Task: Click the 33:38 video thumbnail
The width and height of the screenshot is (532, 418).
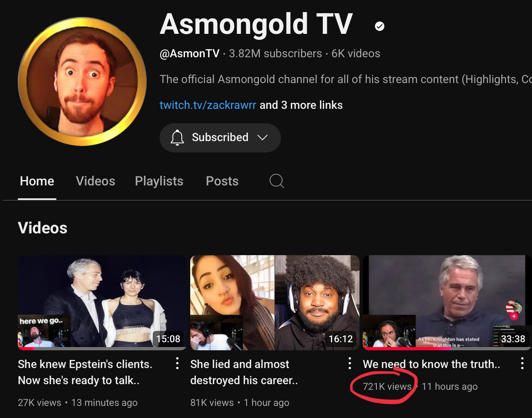Action: pyautogui.click(x=447, y=302)
